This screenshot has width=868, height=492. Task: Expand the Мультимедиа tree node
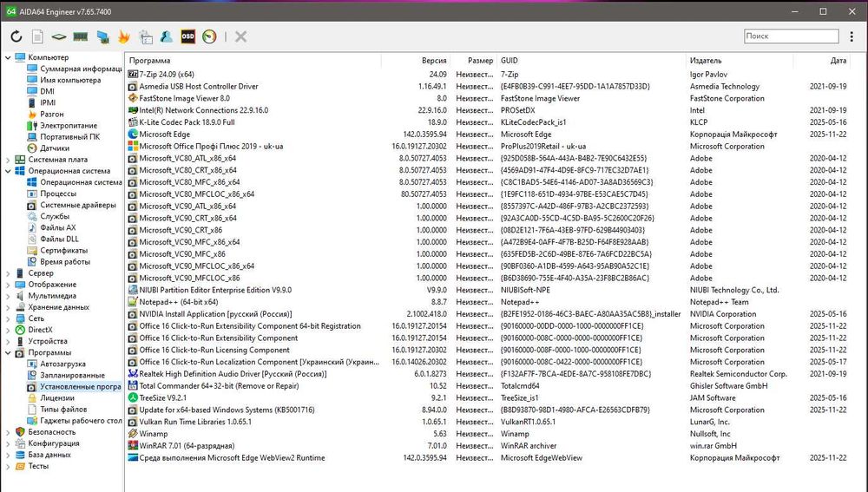coord(8,296)
